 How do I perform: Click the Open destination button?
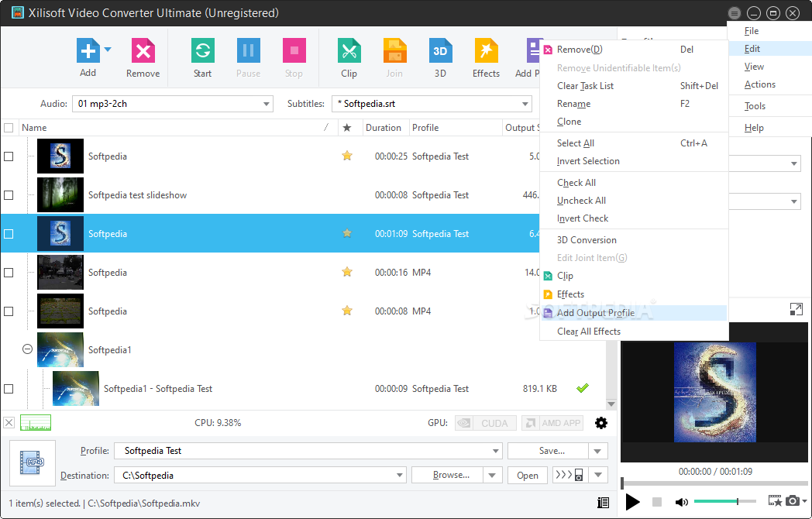tap(527, 476)
